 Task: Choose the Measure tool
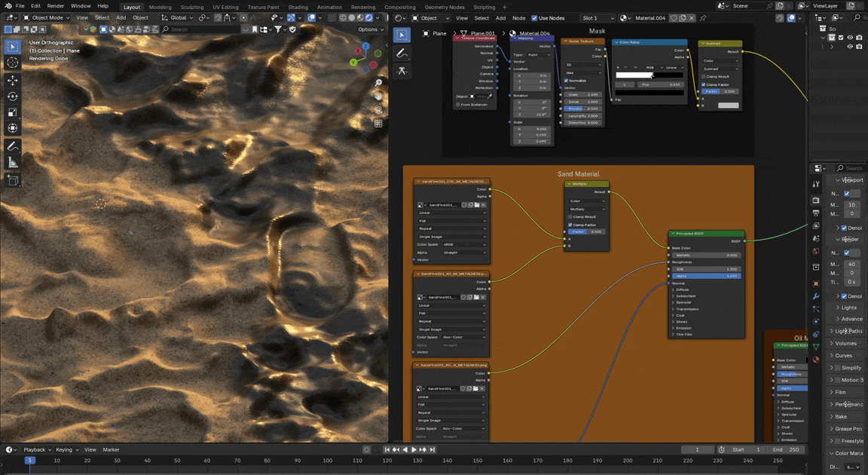[13, 163]
